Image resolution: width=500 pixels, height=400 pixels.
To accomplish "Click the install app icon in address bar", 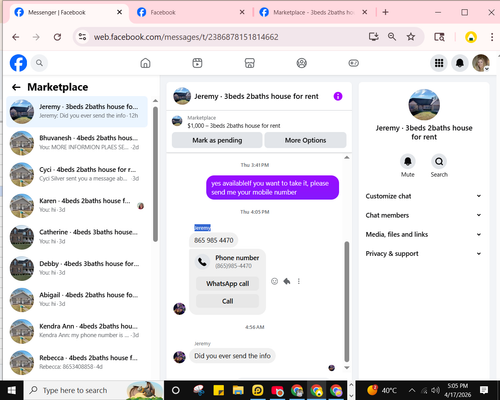I will coord(373,37).
